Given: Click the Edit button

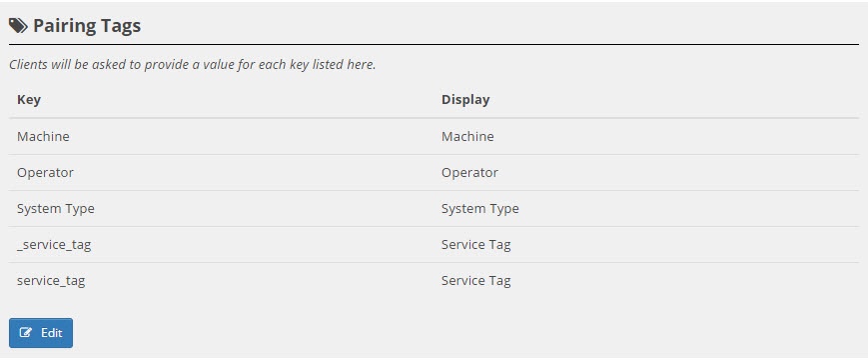Looking at the screenshot, I should (x=41, y=333).
